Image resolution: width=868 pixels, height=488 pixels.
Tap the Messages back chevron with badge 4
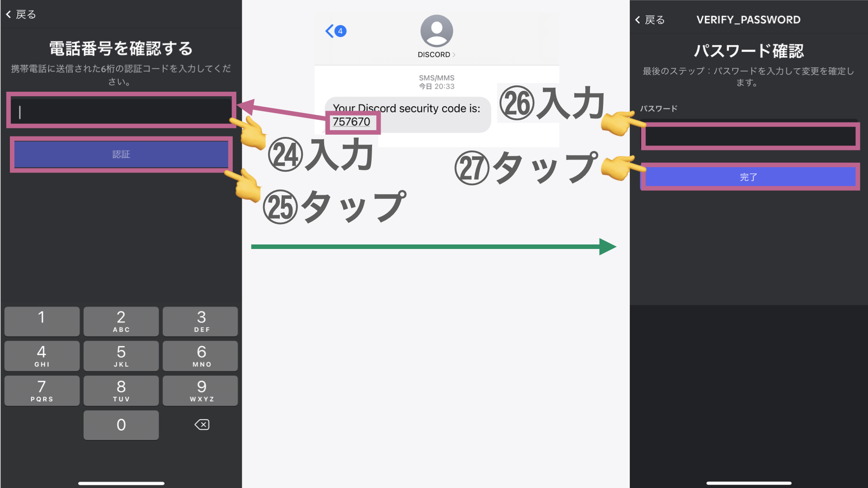pyautogui.click(x=336, y=31)
